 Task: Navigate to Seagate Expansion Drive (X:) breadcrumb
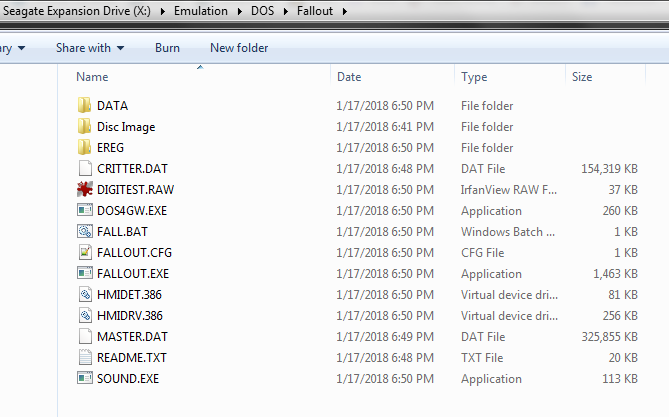(x=77, y=11)
